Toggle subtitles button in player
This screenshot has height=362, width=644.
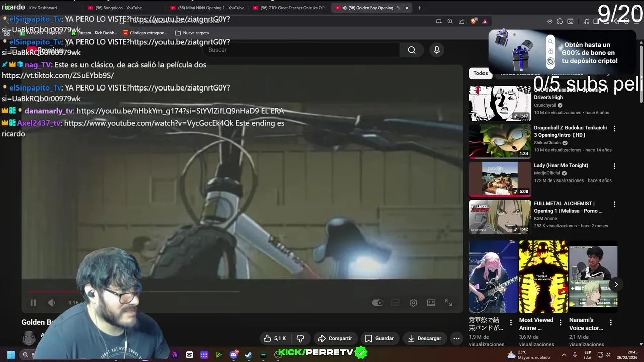tap(395, 303)
